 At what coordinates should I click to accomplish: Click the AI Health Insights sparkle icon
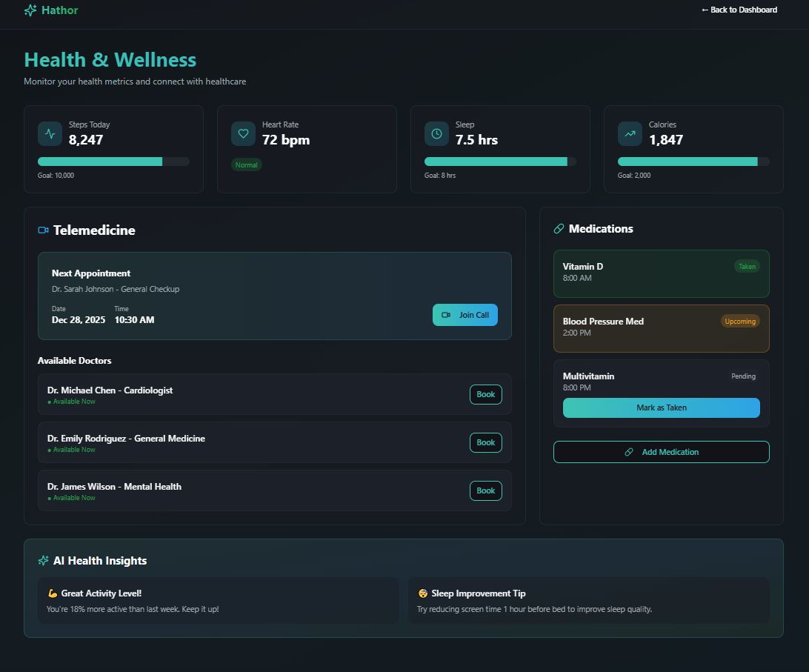(x=43, y=561)
